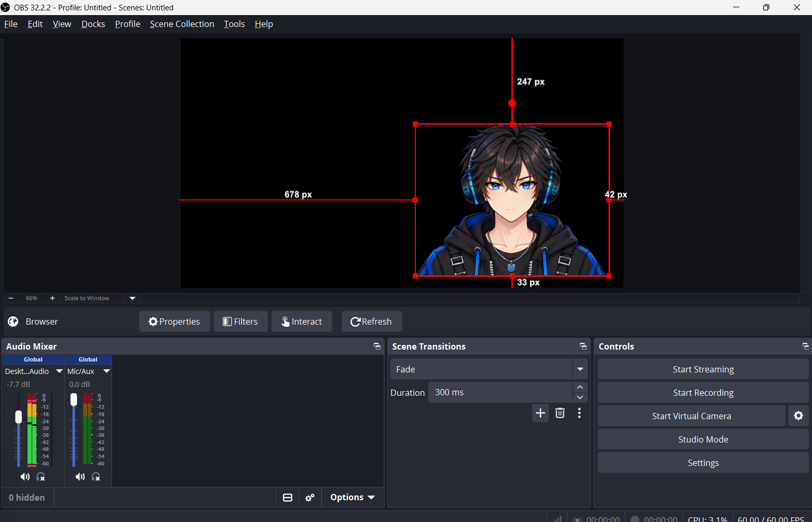The width and height of the screenshot is (812, 522).
Task: Mute the Mic/Aux speaker icon
Action: click(x=80, y=477)
